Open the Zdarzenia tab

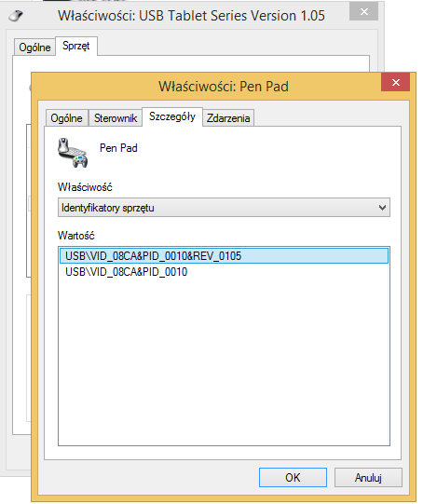coord(228,118)
